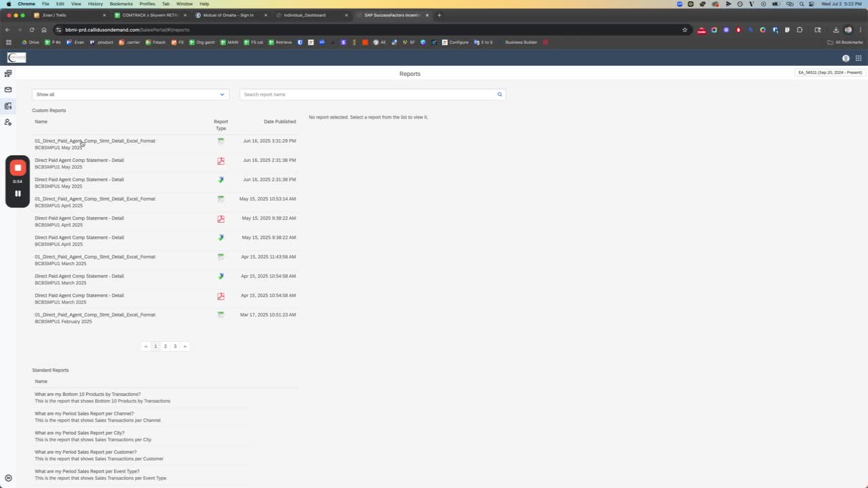
Task: Open the user settings icon in sidebar
Action: (8, 122)
